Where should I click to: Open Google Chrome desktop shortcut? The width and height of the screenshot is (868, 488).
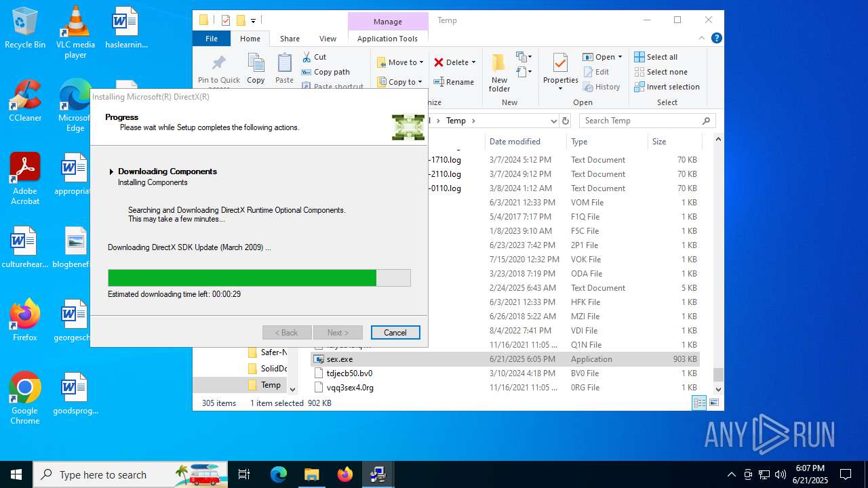pyautogui.click(x=25, y=399)
